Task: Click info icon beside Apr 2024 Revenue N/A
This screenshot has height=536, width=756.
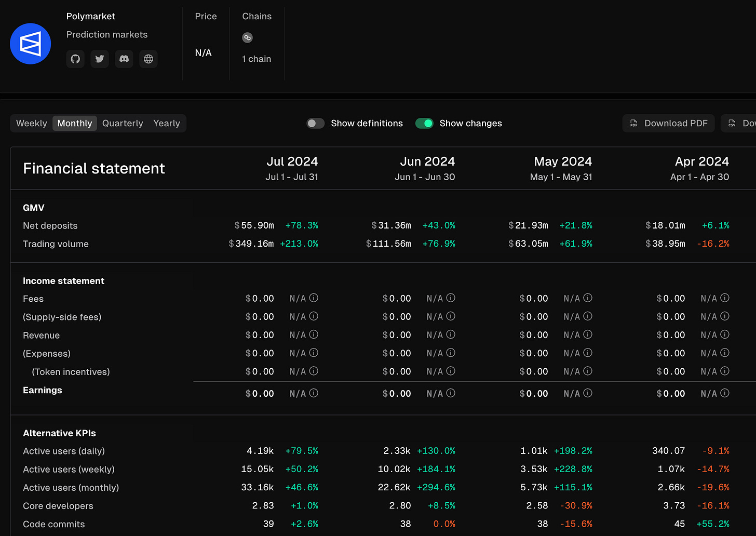Action: pos(725,334)
